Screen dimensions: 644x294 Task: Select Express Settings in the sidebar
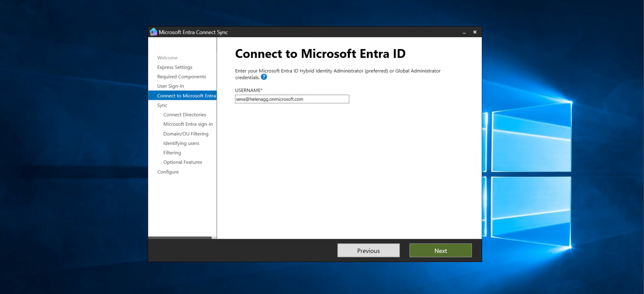pyautogui.click(x=175, y=67)
